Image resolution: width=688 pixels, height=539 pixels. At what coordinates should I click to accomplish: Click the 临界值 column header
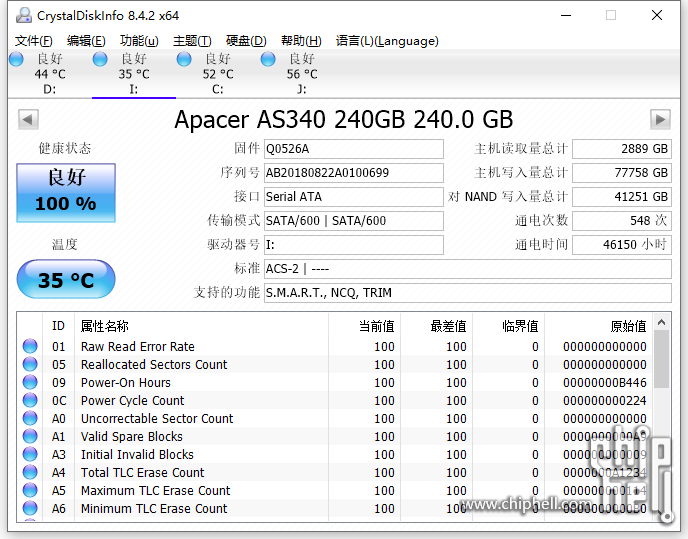point(508,326)
